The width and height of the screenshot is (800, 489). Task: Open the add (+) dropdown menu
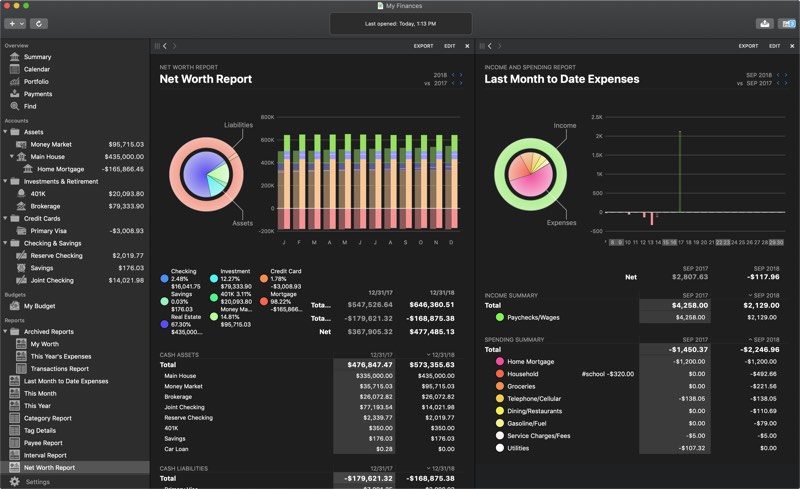coord(15,23)
